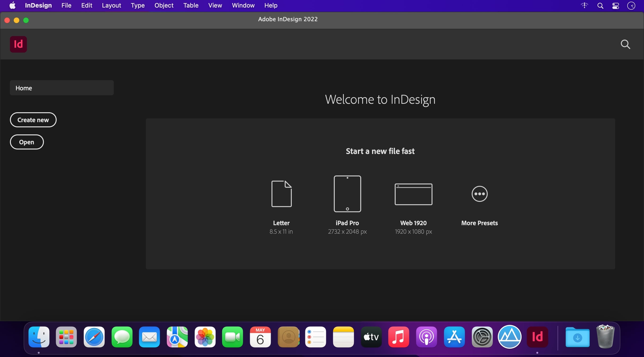Open System Preferences gear in Dock
Screen dimensions: 644x357
coord(482,337)
